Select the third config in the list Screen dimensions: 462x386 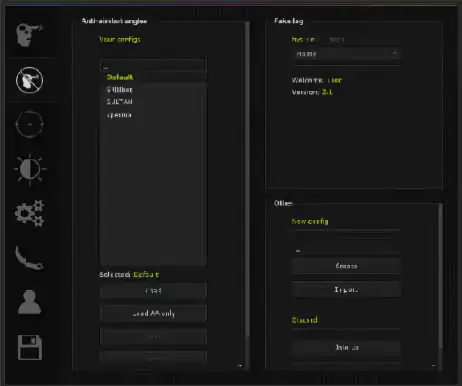(x=153, y=102)
